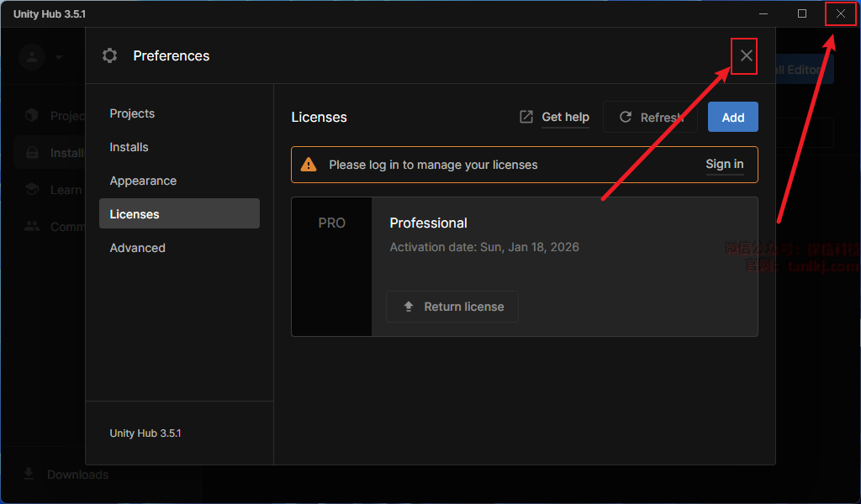The height and width of the screenshot is (504, 861).
Task: Close the Preferences dialog
Action: (x=746, y=56)
